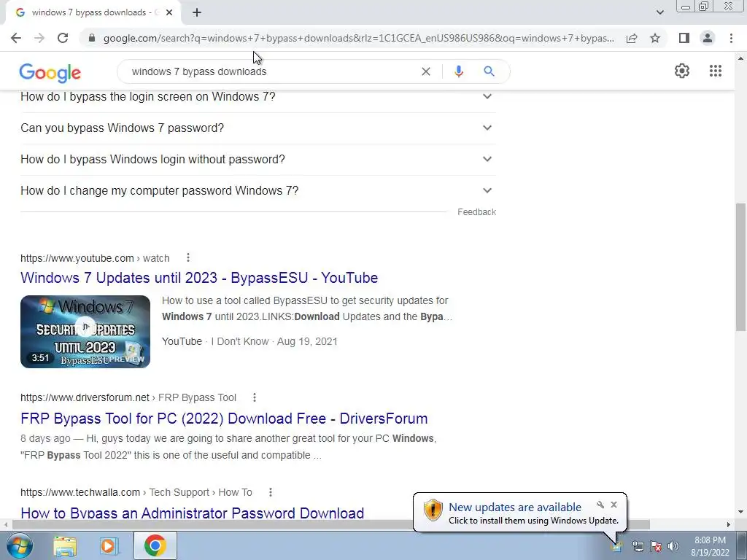747x560 pixels.
Task: Click the Action Center flag tray icon
Action: pyautogui.click(x=656, y=546)
